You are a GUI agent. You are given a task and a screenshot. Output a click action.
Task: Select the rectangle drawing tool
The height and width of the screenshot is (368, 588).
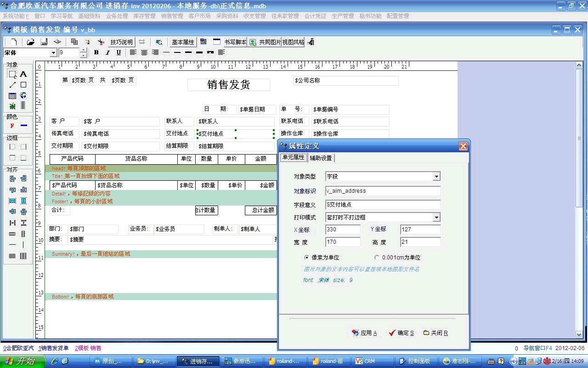[x=23, y=85]
